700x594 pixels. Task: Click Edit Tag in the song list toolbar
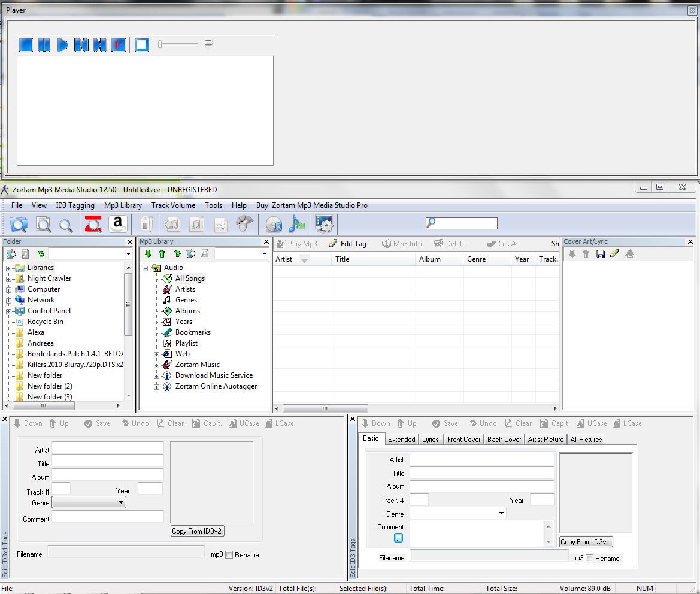(x=347, y=244)
